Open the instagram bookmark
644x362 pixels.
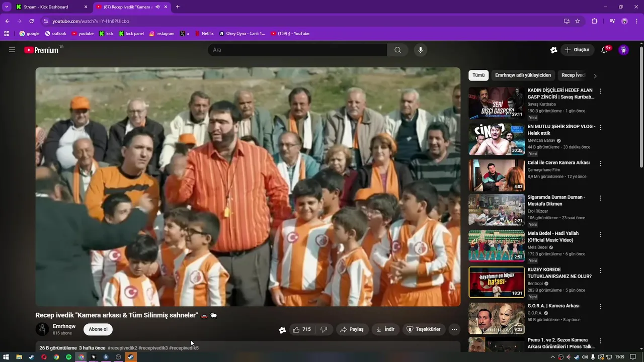[x=162, y=34]
